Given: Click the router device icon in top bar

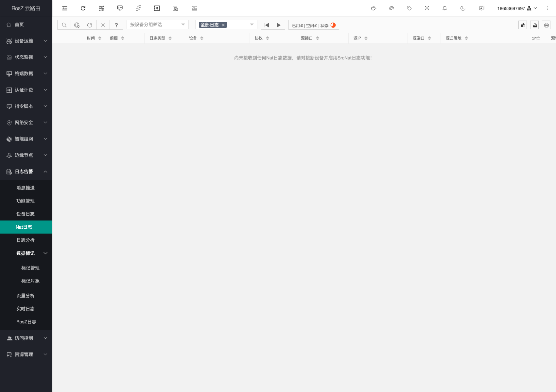Looking at the screenshot, I should pyautogui.click(x=101, y=8).
